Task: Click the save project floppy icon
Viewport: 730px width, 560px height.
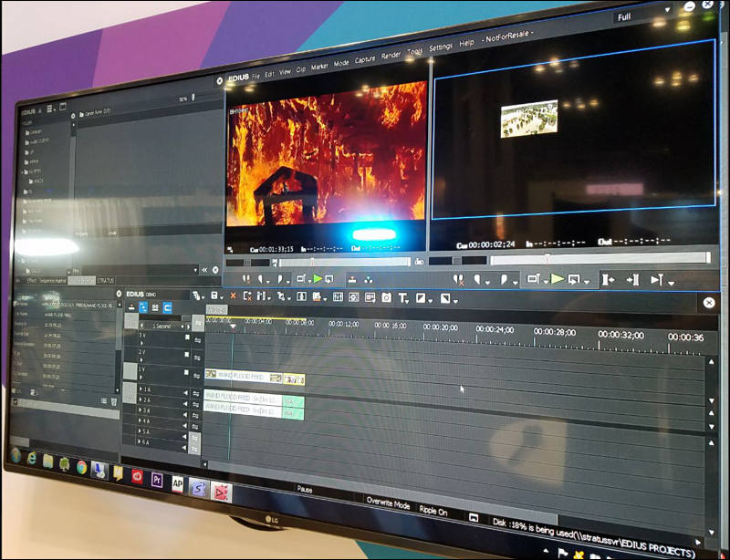Action: click(214, 296)
